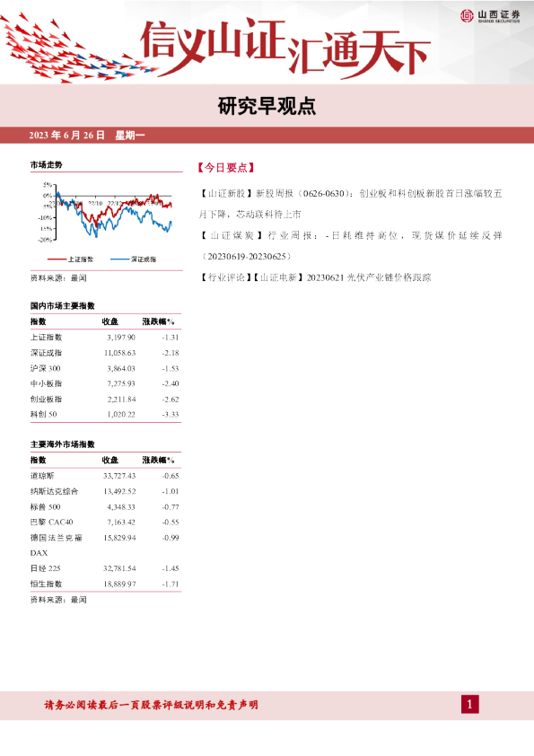
Task: Open the 山证煤炭 industry weekly report headline
Action: pyautogui.click(x=350, y=246)
